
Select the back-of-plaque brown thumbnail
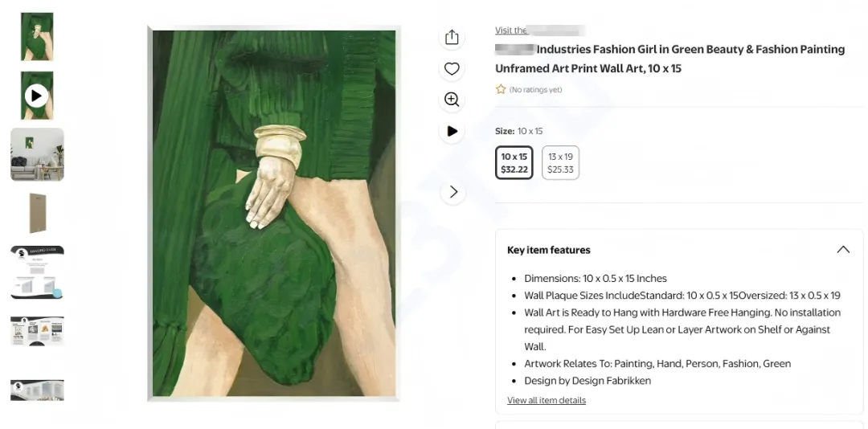(x=37, y=213)
